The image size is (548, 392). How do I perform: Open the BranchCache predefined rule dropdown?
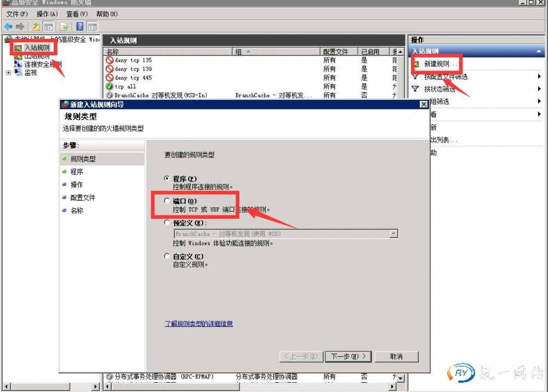[x=393, y=234]
